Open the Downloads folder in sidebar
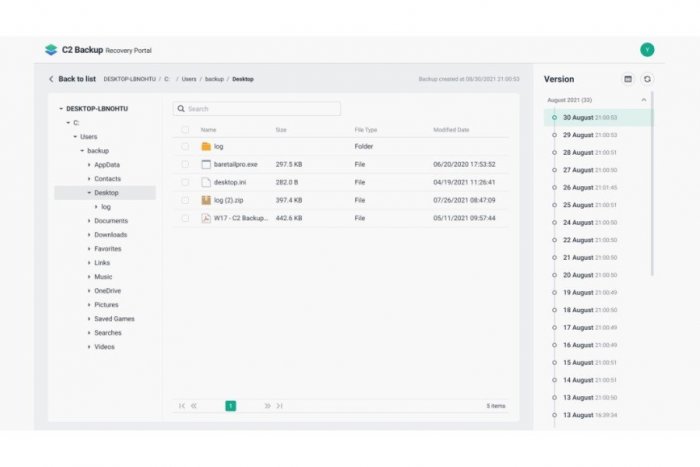Viewport: 700px width, 467px height. click(111, 235)
